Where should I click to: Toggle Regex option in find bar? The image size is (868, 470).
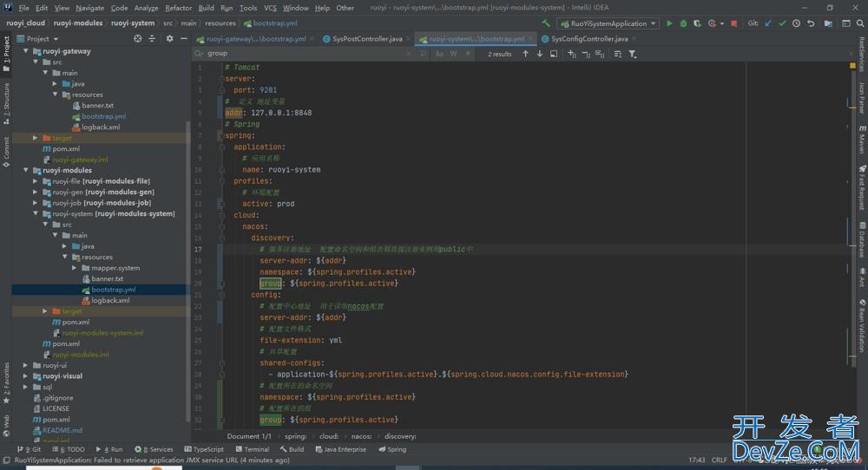[468, 54]
